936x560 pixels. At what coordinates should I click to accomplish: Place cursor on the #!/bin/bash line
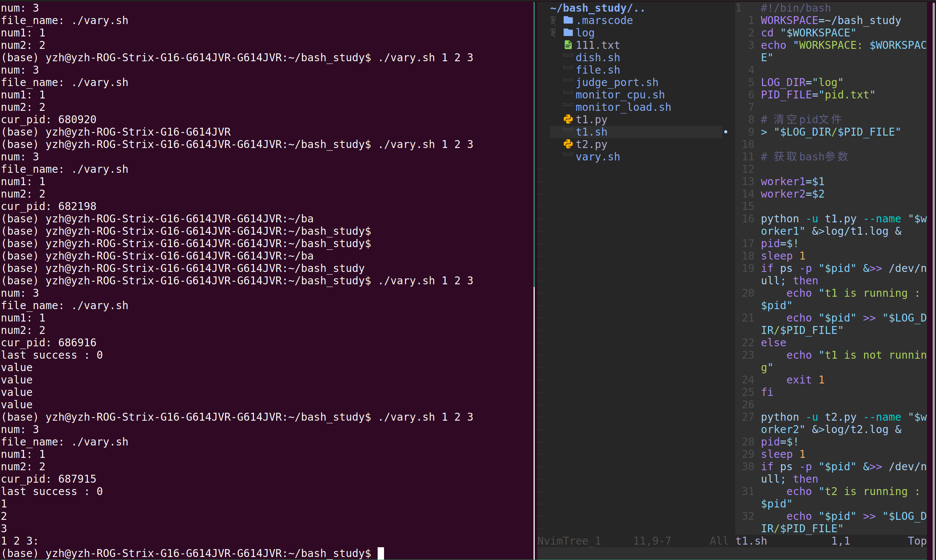tap(795, 8)
